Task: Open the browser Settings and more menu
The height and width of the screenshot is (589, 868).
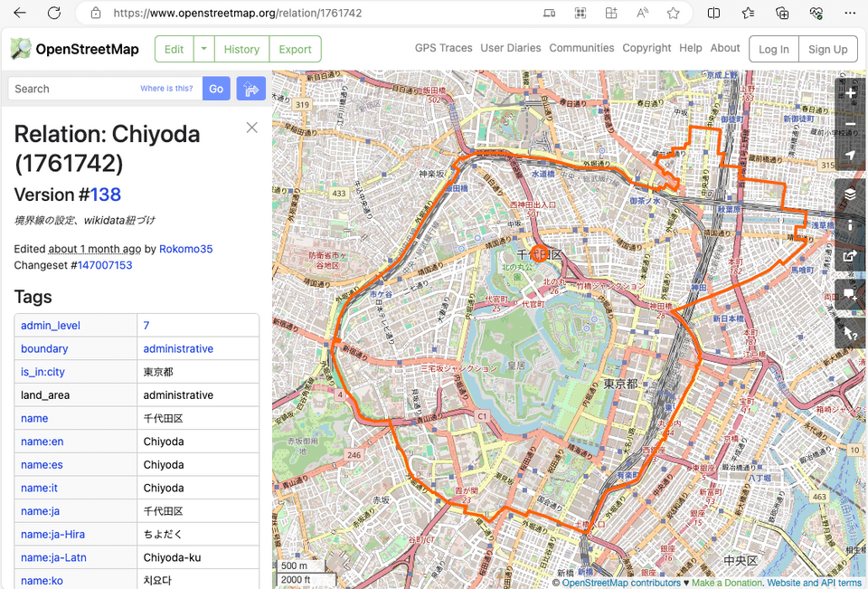Action: click(x=849, y=13)
